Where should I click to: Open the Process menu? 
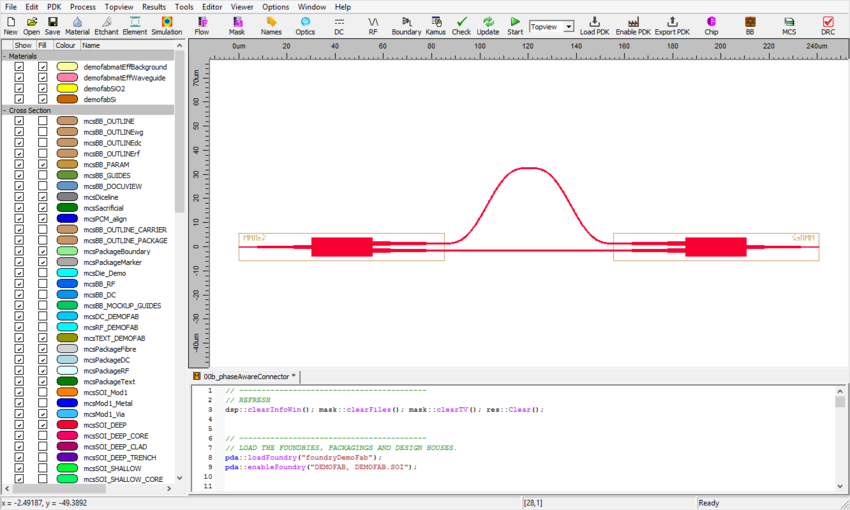point(83,7)
